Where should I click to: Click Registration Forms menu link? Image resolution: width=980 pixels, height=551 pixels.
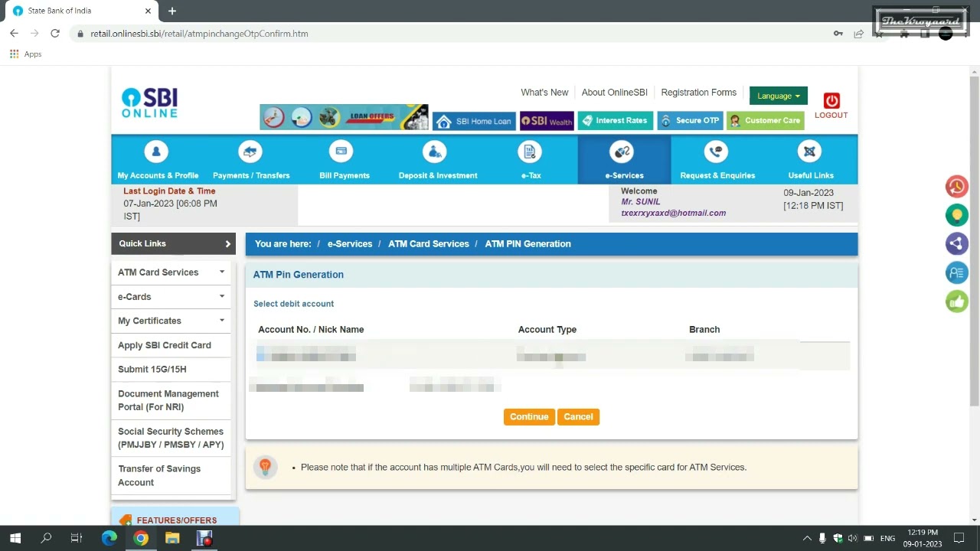coord(698,93)
